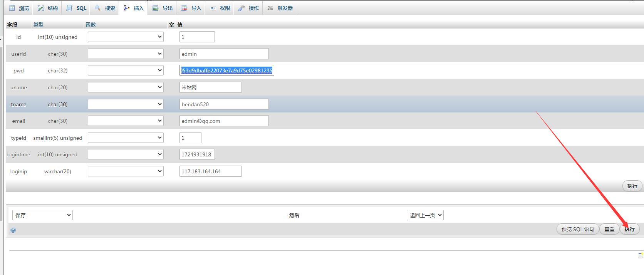Image resolution: width=644 pixels, height=275 pixels.
Task: Expand the function dropdown for pwd field
Action: 126,70
